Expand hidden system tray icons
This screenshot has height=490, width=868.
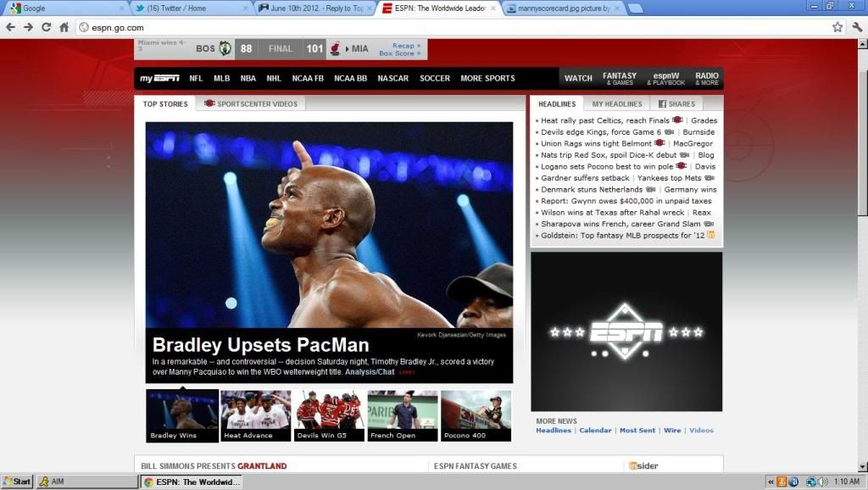(771, 482)
